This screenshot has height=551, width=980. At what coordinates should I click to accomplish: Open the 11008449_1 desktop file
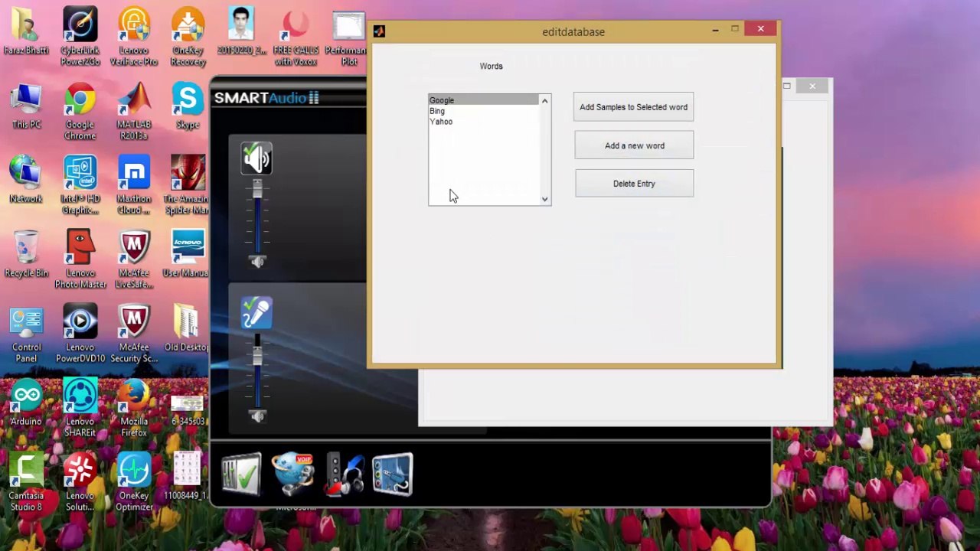click(x=188, y=477)
